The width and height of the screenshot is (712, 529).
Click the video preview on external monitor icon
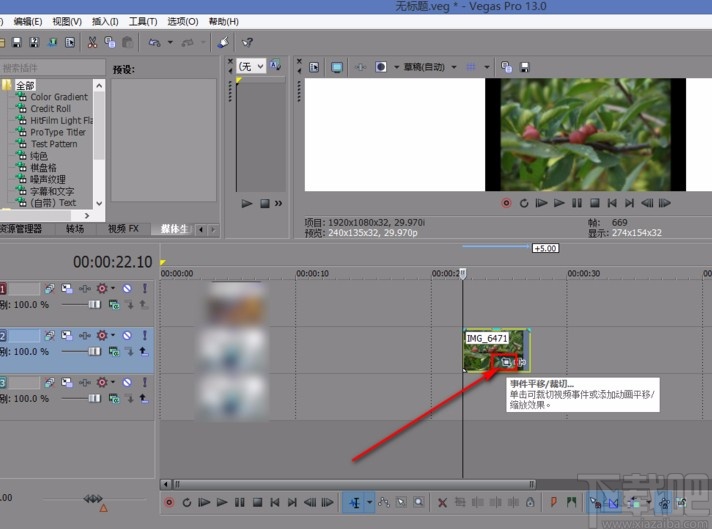(x=337, y=67)
